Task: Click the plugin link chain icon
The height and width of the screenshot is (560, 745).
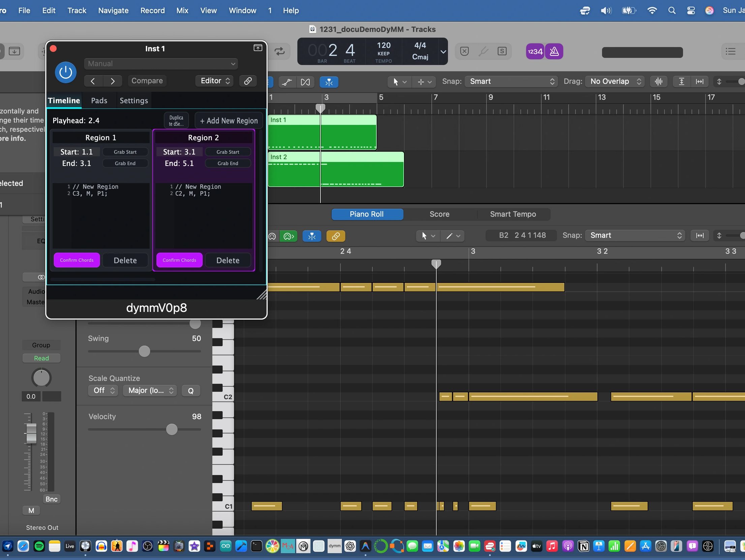Action: [248, 81]
